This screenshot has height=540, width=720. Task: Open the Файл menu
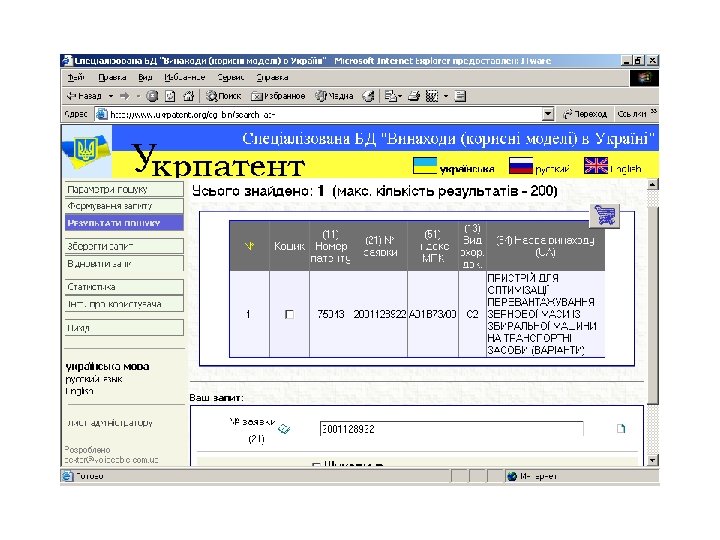[76, 78]
